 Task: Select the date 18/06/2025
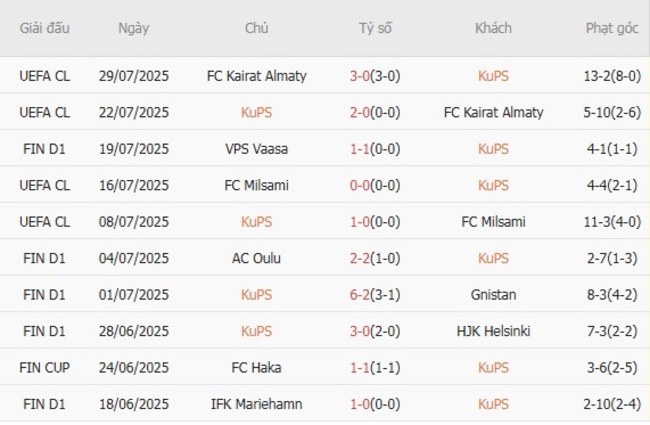(133, 404)
